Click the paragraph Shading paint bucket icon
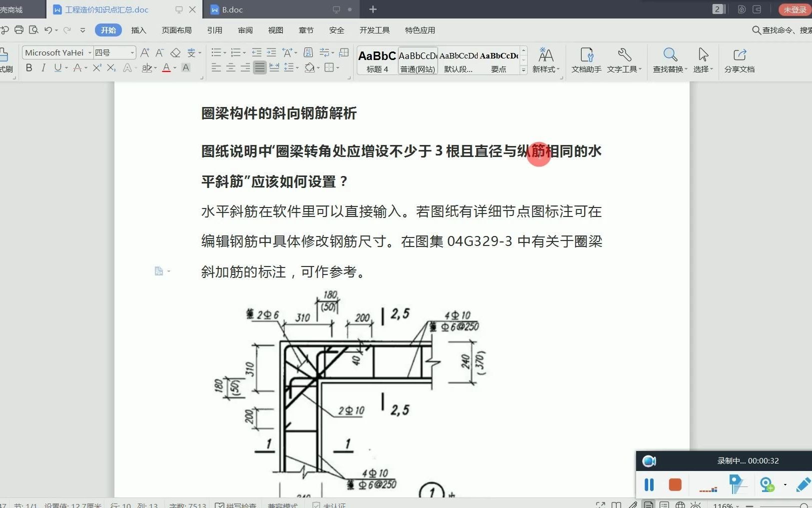The height and width of the screenshot is (508, 812). click(309, 67)
